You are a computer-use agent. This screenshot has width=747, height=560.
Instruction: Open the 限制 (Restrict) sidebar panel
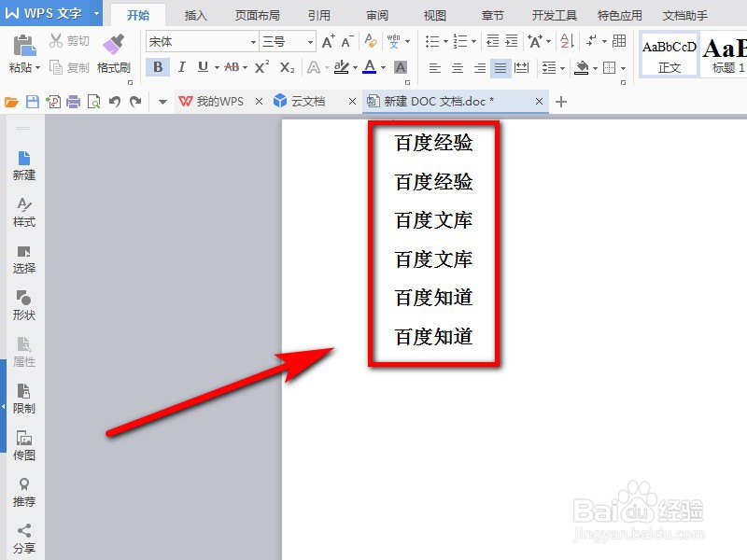coord(24,399)
